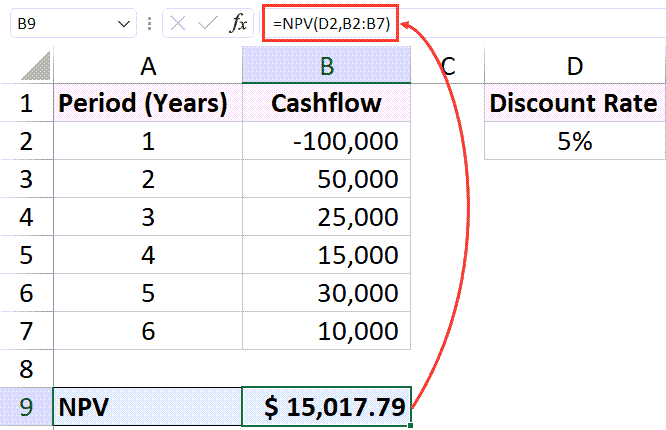Select the -100,000 cashflow cell

(326, 141)
